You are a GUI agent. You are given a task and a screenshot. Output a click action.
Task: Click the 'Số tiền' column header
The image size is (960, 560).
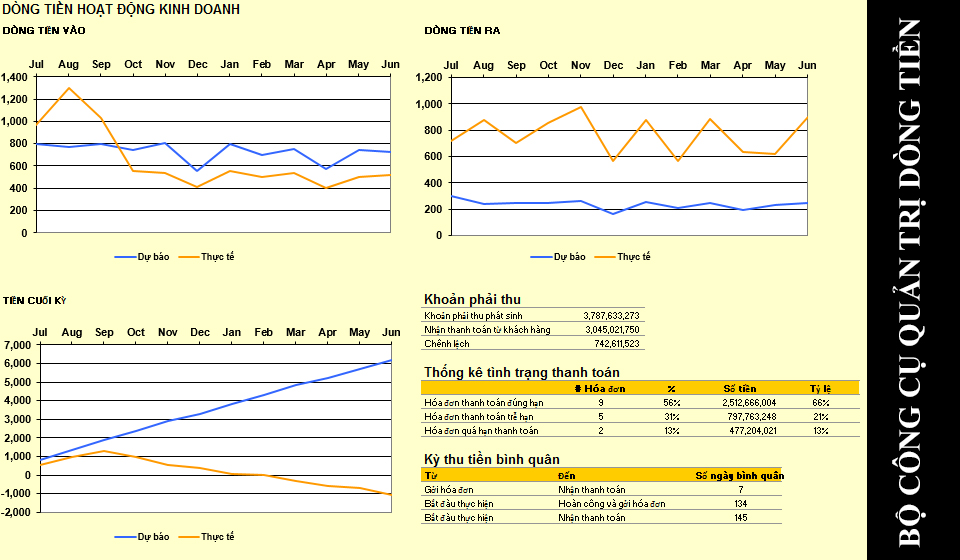pos(740,389)
